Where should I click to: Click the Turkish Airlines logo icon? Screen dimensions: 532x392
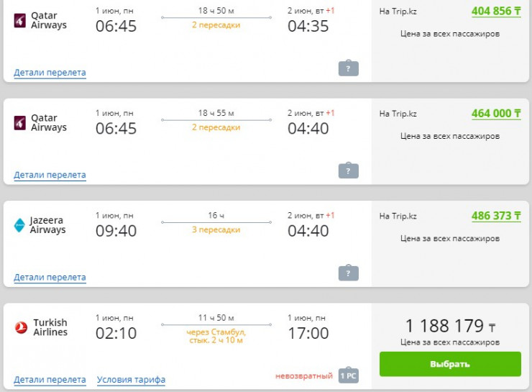(21, 328)
